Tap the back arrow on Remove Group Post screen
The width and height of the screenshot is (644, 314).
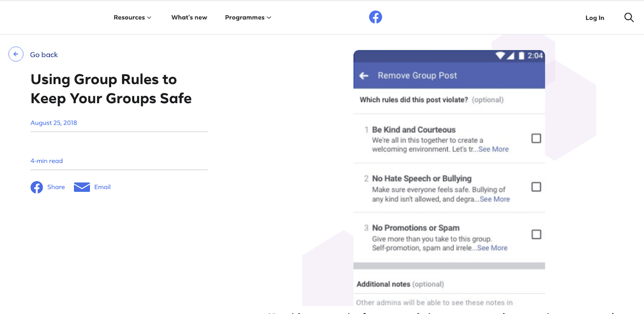click(364, 76)
